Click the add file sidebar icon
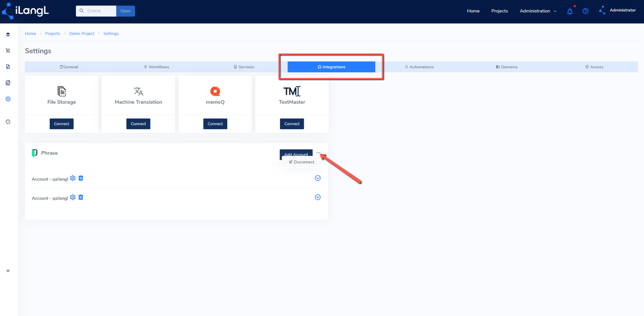 click(8, 67)
